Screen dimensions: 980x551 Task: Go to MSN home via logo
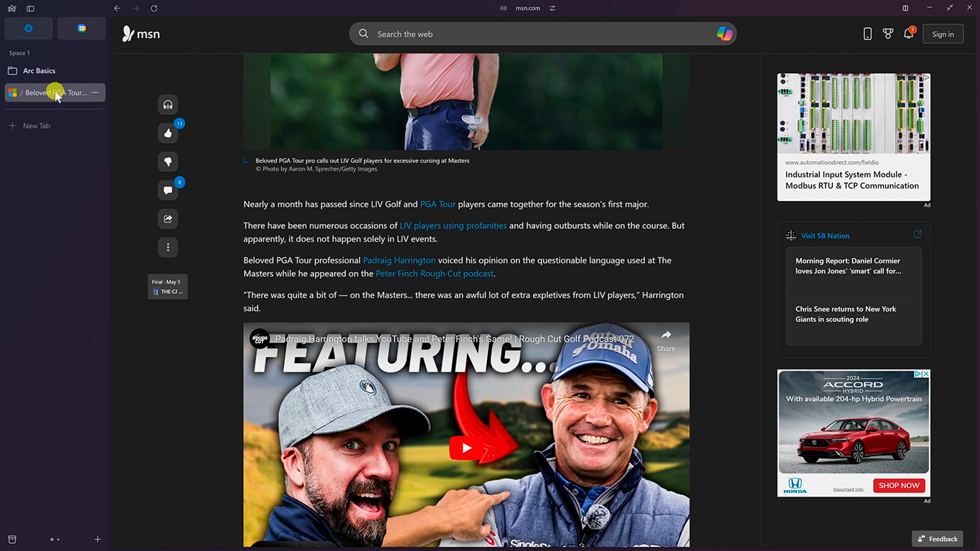pyautogui.click(x=141, y=34)
